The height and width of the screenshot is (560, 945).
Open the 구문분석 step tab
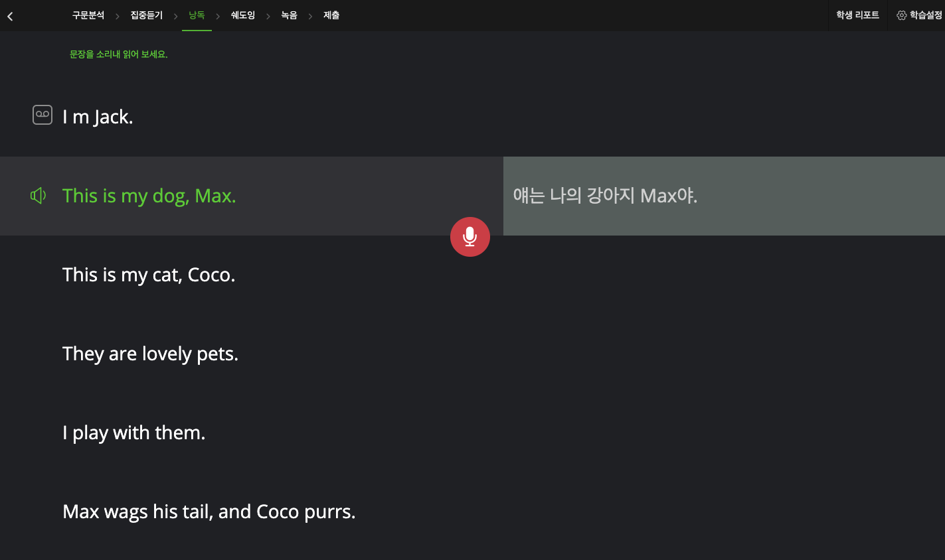[88, 15]
